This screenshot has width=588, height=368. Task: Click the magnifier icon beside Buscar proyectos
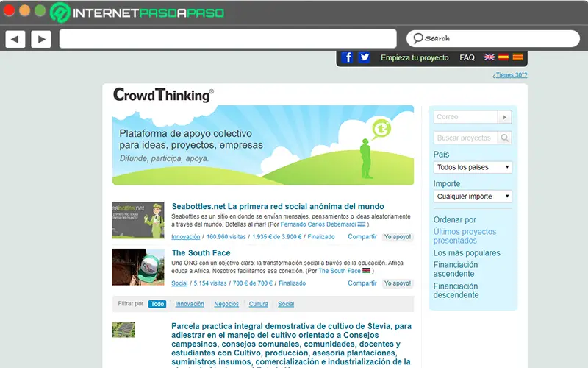click(505, 138)
